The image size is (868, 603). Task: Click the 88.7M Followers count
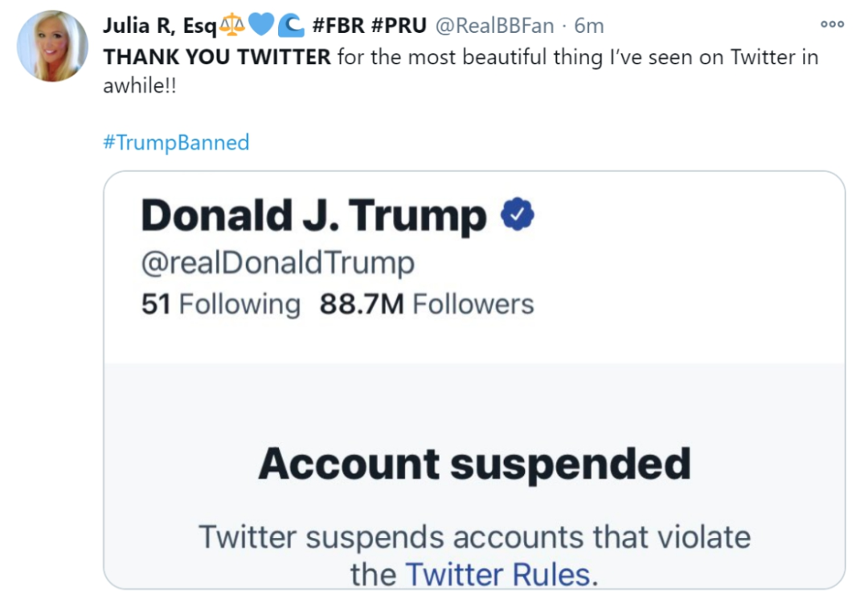pos(427,304)
